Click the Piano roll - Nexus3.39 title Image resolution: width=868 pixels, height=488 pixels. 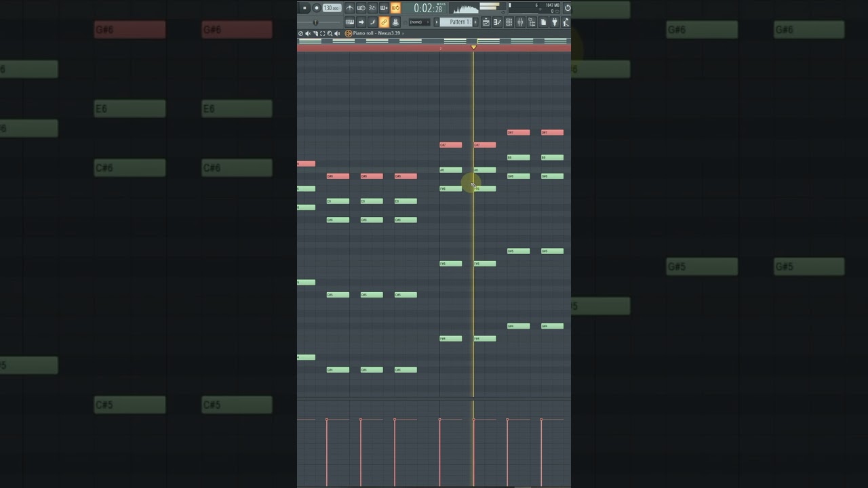point(376,33)
